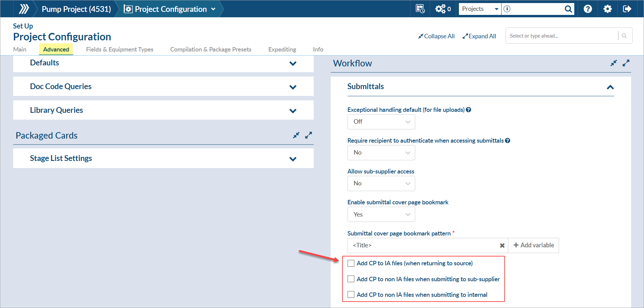Screen dimensions: 644x308
Task: Open the Info tab
Action: tap(318, 49)
